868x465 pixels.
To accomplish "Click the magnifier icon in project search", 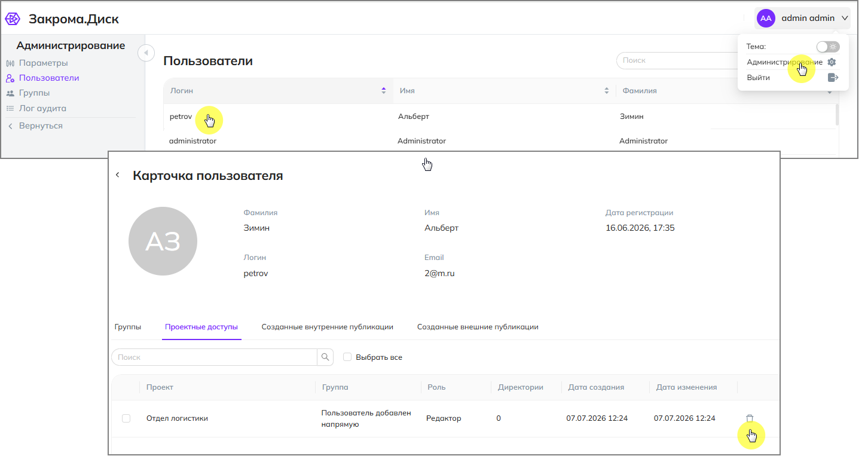I will 325,357.
